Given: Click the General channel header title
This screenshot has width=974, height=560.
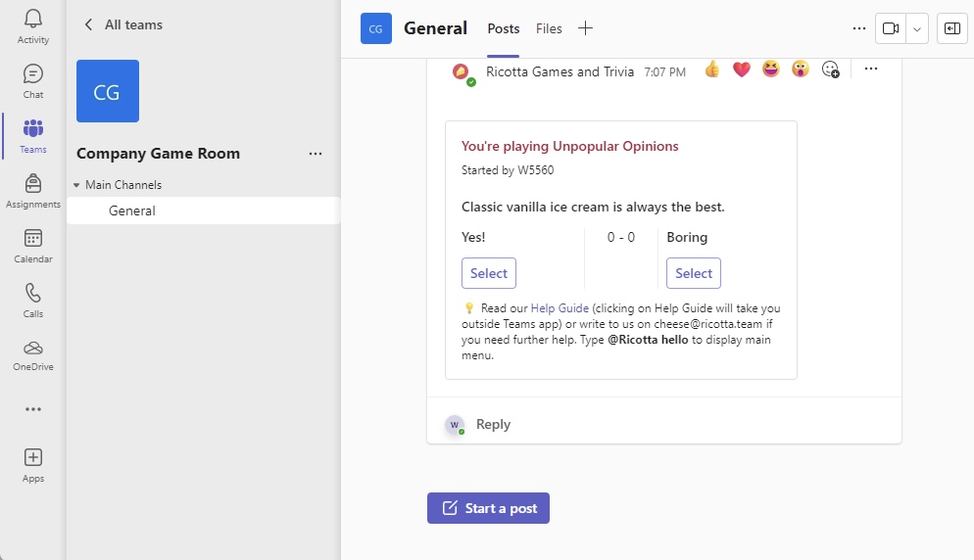Looking at the screenshot, I should (435, 28).
